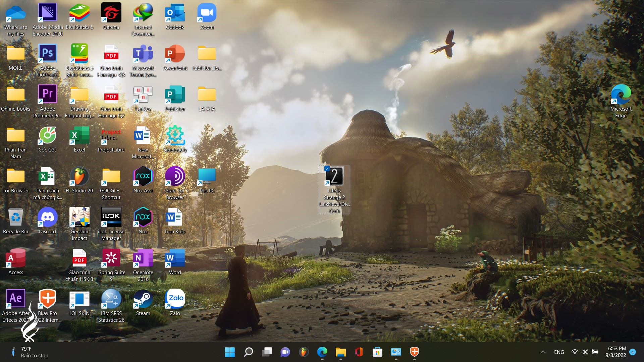
Task: Expand the hidden system tray icons chevron
Action: [543, 352]
